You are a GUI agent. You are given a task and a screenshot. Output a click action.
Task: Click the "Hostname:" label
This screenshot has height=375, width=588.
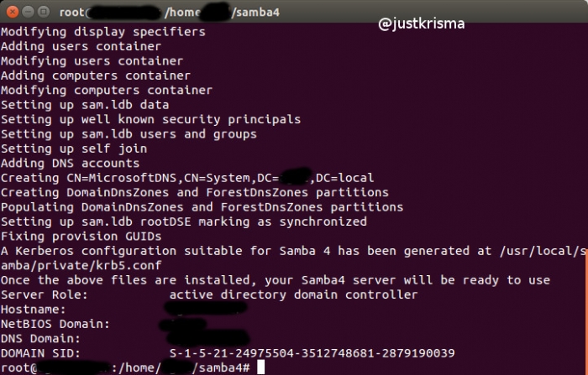[34, 309]
